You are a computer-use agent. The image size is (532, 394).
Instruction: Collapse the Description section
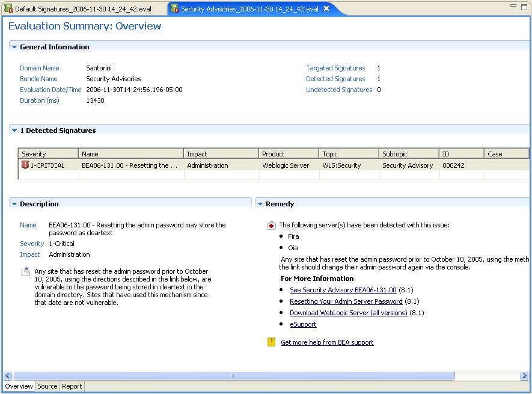[14, 204]
